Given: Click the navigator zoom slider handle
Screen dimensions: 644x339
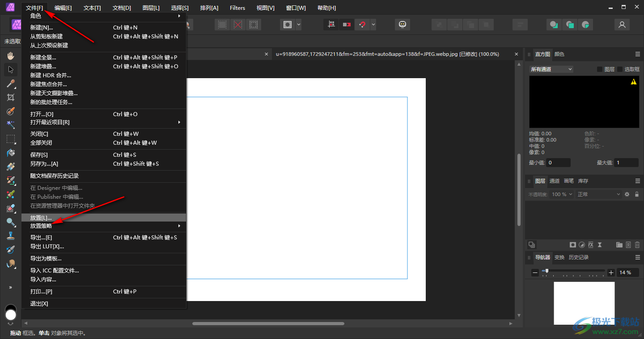Looking at the screenshot, I should (547, 271).
